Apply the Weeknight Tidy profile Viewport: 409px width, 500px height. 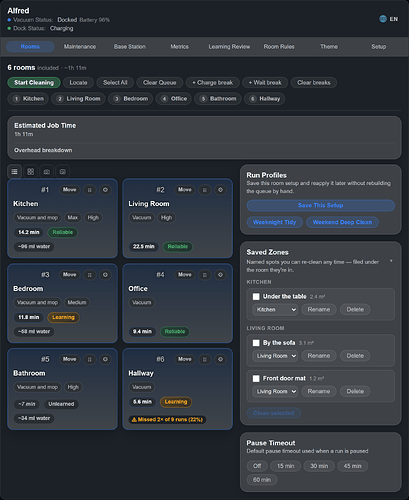tap(275, 222)
